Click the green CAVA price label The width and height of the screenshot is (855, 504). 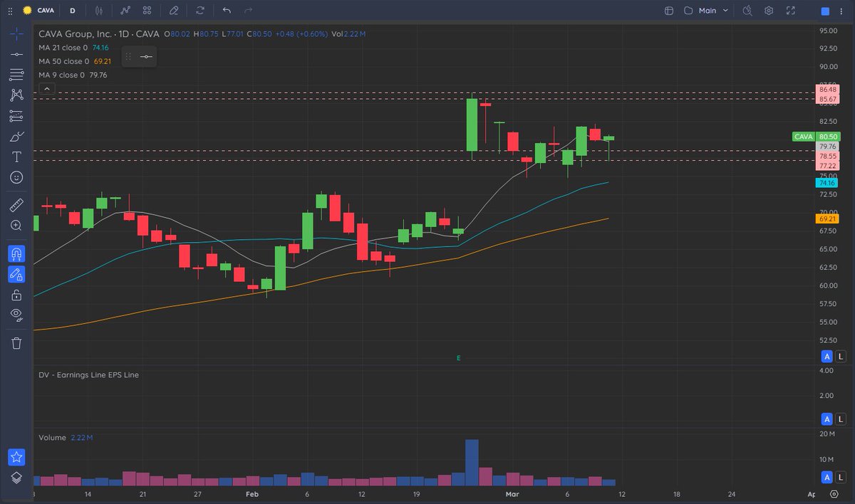coord(816,137)
